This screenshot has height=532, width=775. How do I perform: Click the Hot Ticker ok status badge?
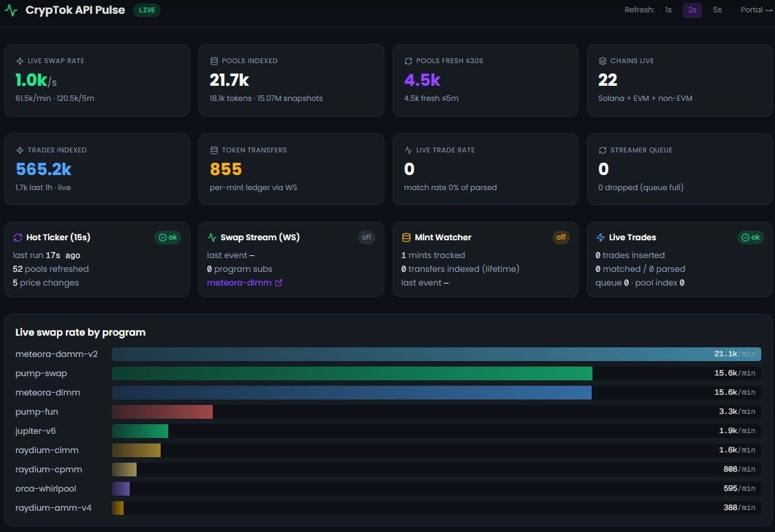pyautogui.click(x=168, y=238)
